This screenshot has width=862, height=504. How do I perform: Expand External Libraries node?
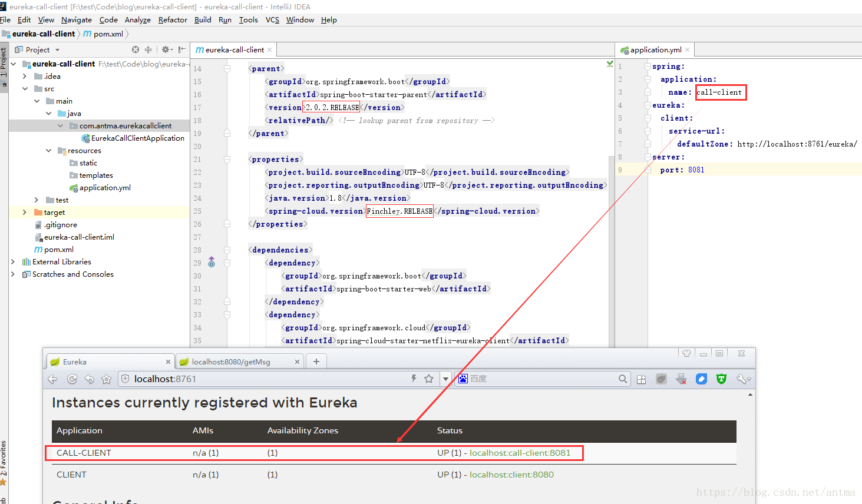pos(13,261)
